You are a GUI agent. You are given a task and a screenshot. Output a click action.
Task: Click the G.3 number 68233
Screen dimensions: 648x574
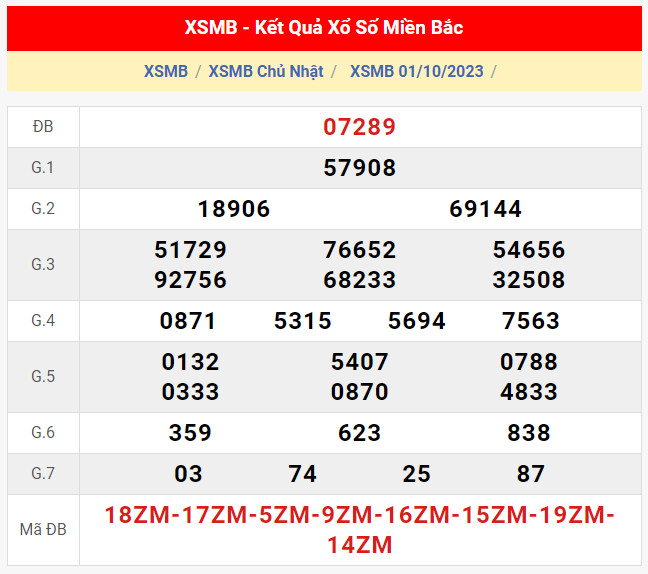point(360,280)
